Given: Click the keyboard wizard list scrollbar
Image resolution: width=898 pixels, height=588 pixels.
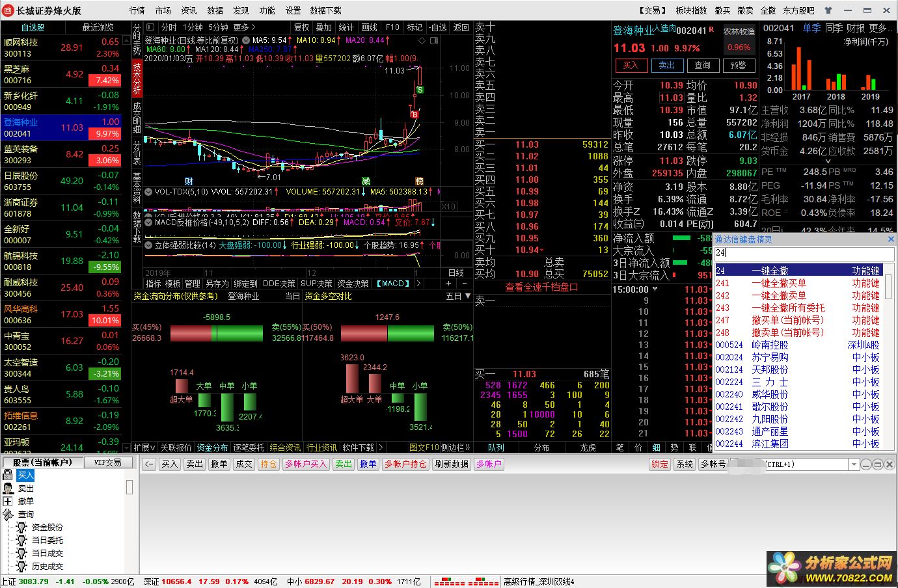Looking at the screenshot, I should (x=888, y=286).
